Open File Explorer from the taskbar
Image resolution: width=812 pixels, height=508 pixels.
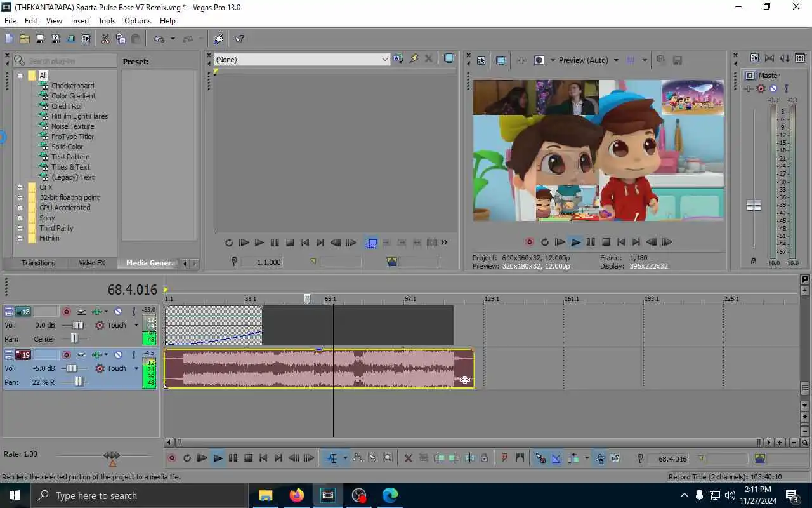(x=265, y=495)
